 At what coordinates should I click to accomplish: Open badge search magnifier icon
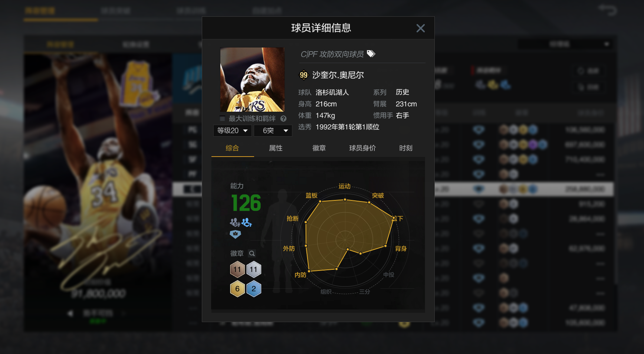[x=252, y=253]
